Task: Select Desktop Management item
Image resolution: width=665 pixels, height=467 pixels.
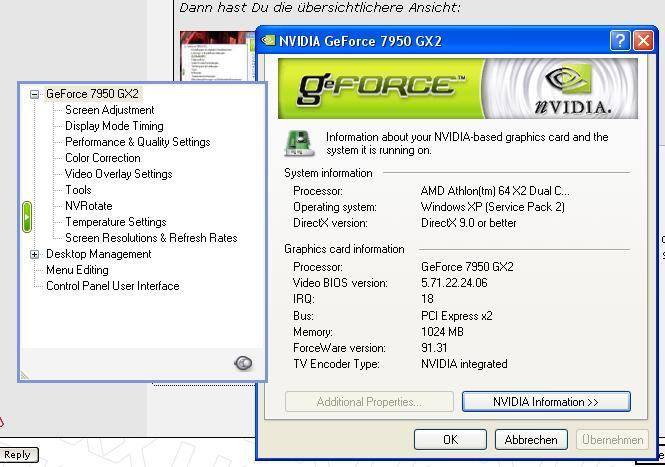Action: (98, 254)
